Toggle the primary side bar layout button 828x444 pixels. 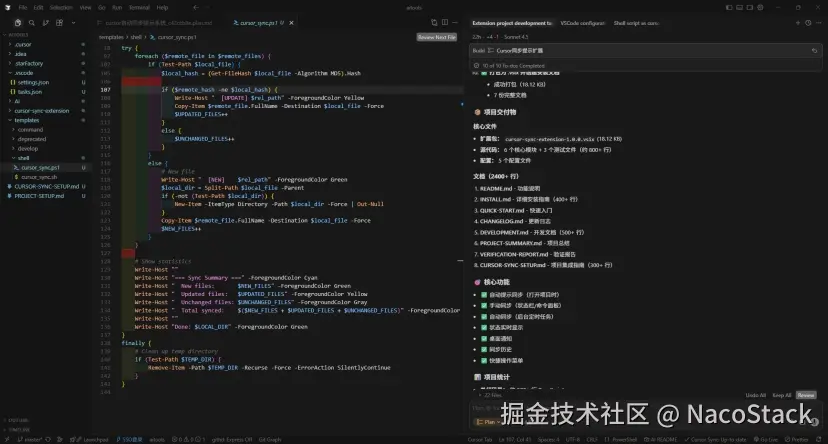pyautogui.click(x=729, y=7)
